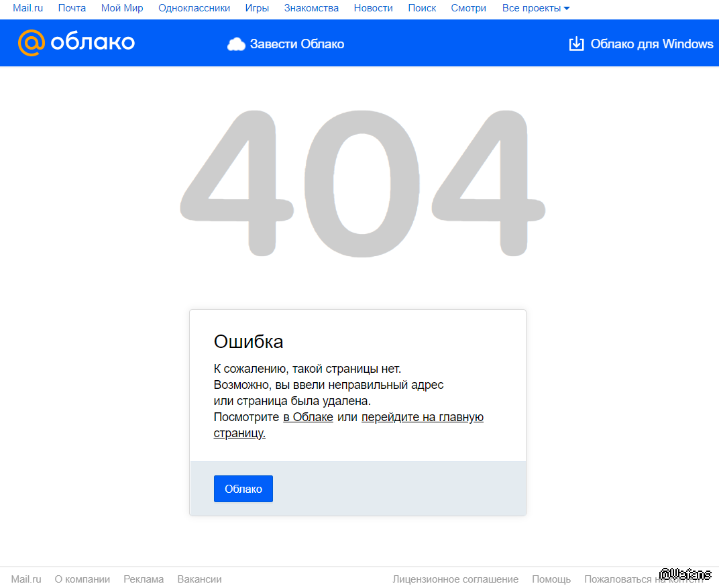The width and height of the screenshot is (719, 588).
Task: Click the text 'или страница была удалена.'
Action: click(292, 401)
